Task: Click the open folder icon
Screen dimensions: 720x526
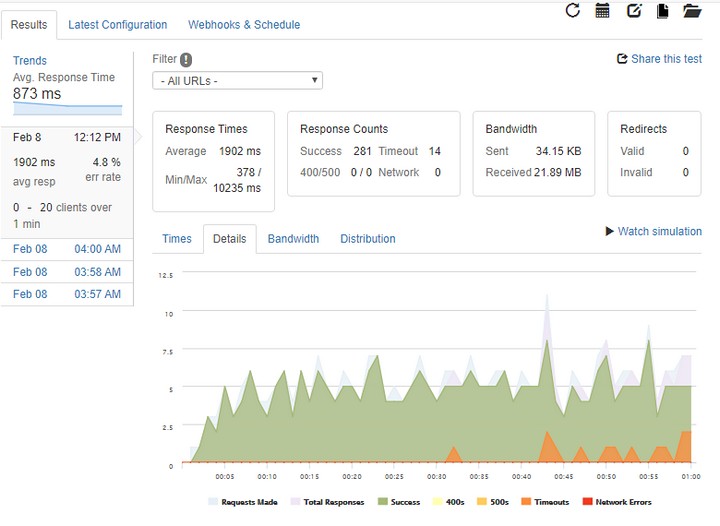Action: pyautogui.click(x=692, y=11)
